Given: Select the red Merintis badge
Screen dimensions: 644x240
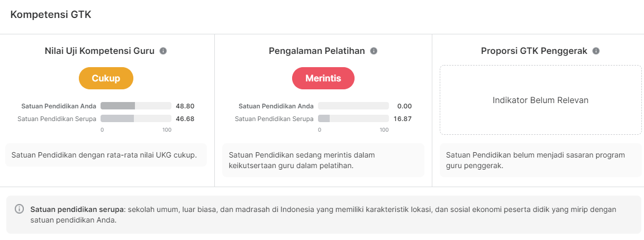Looking at the screenshot, I should [323, 78].
